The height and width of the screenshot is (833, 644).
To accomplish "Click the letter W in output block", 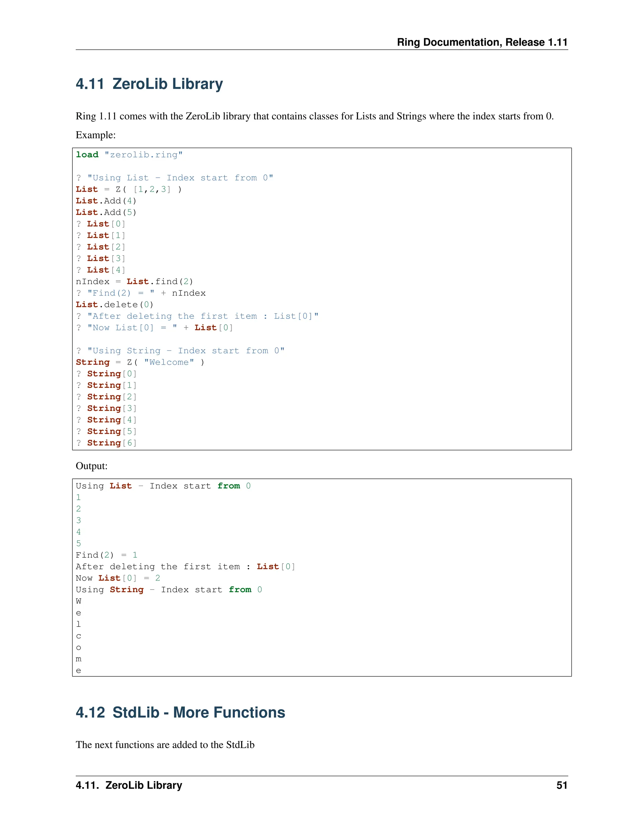I will click(x=79, y=601).
